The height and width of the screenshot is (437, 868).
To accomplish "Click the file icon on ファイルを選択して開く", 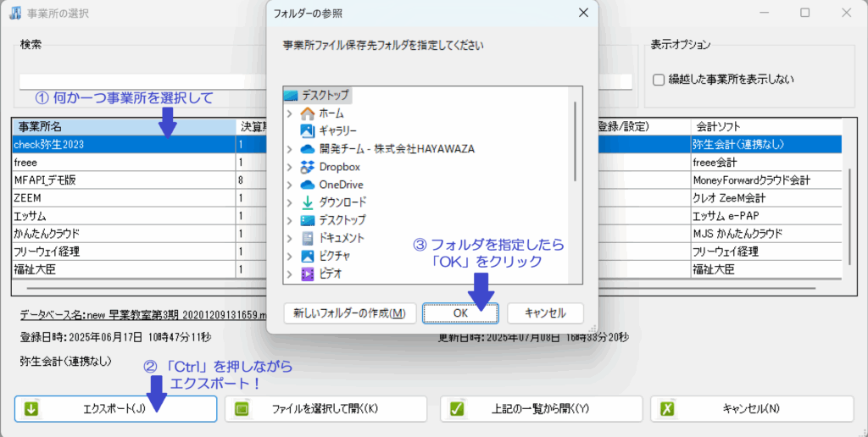I will [x=242, y=409].
